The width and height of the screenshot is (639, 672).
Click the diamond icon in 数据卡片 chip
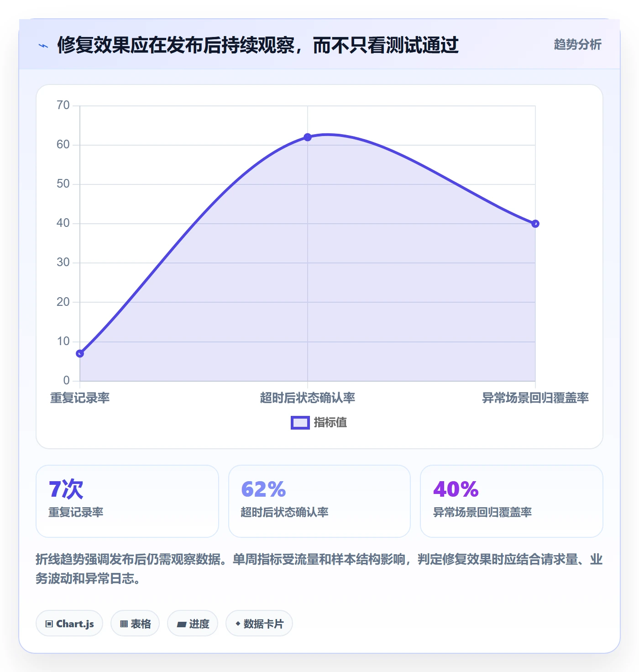tap(238, 624)
